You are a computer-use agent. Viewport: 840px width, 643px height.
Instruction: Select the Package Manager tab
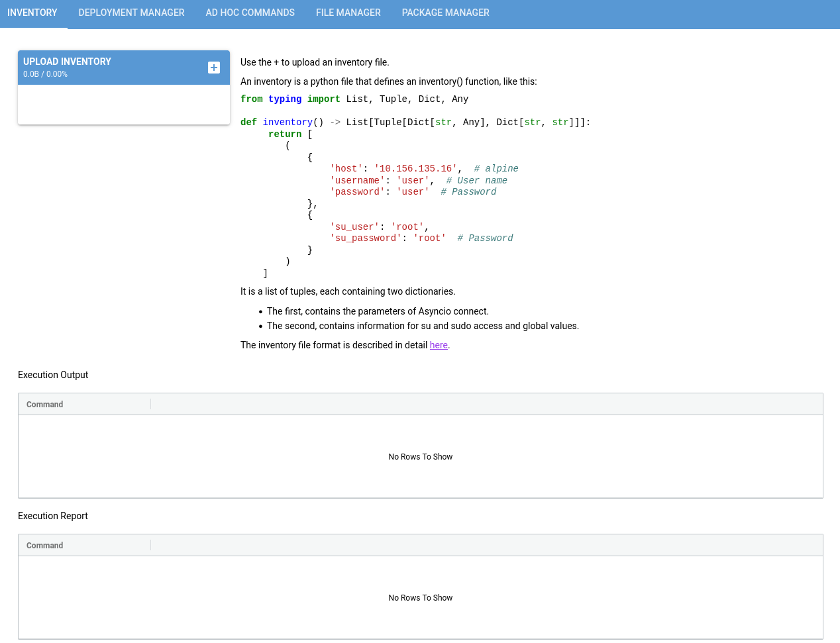[x=445, y=13]
